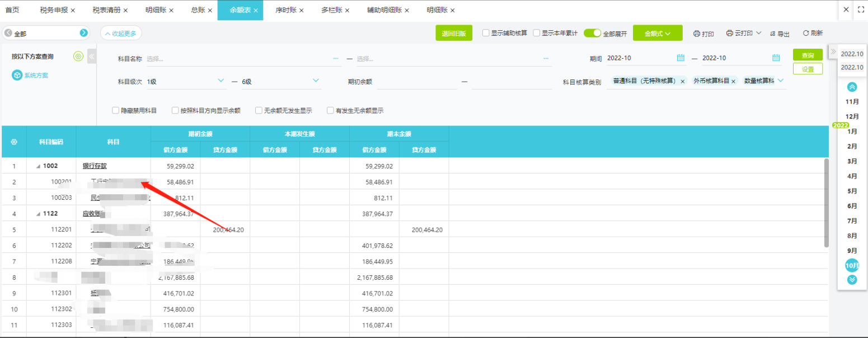Select 9月 in the month timeline
This screenshot has height=338, width=868.
coord(852,250)
